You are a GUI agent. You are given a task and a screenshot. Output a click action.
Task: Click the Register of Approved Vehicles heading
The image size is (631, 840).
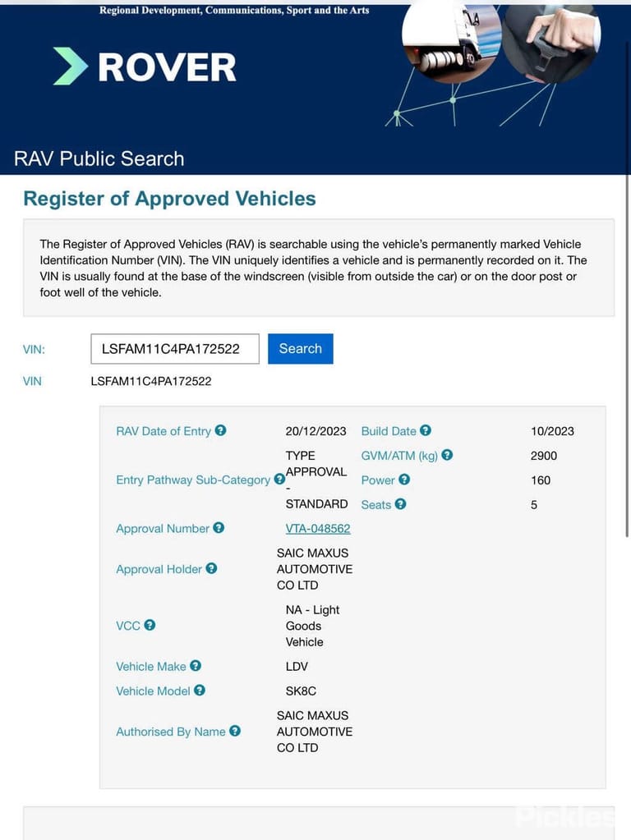click(x=169, y=199)
